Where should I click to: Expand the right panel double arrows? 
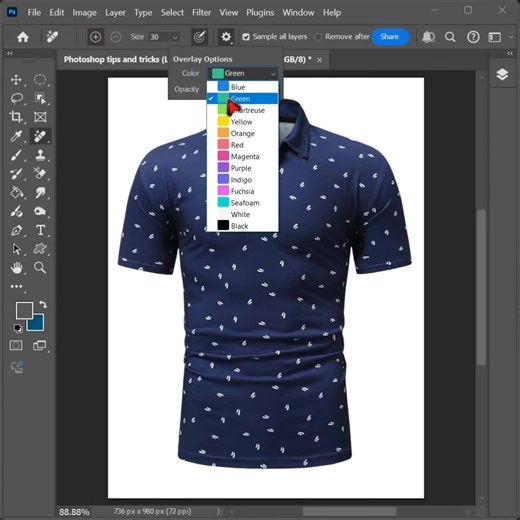(x=510, y=53)
